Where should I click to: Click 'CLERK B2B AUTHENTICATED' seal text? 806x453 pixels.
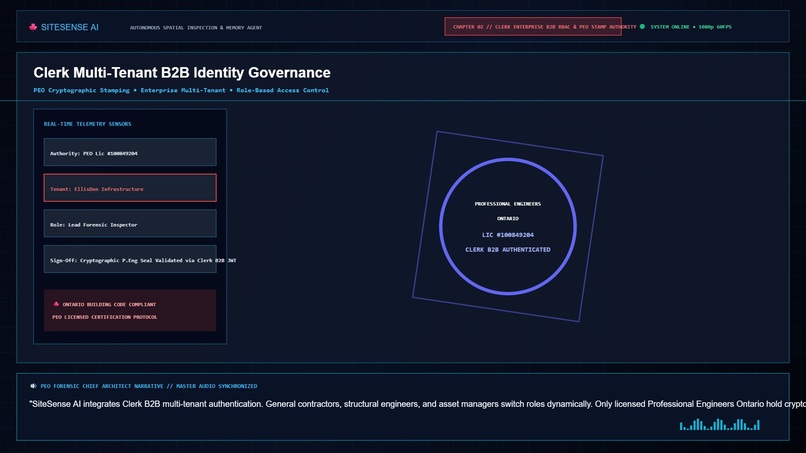click(508, 249)
